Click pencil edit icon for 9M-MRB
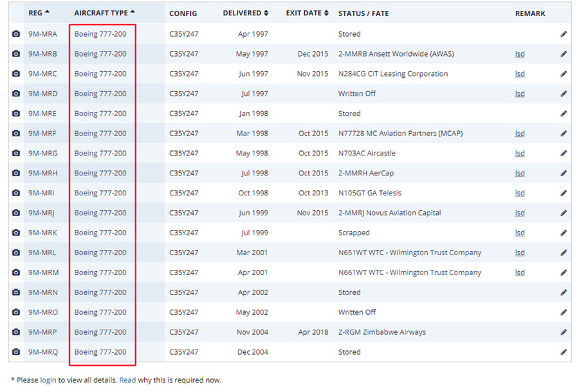Image resolution: width=579 pixels, height=392 pixels. point(564,54)
